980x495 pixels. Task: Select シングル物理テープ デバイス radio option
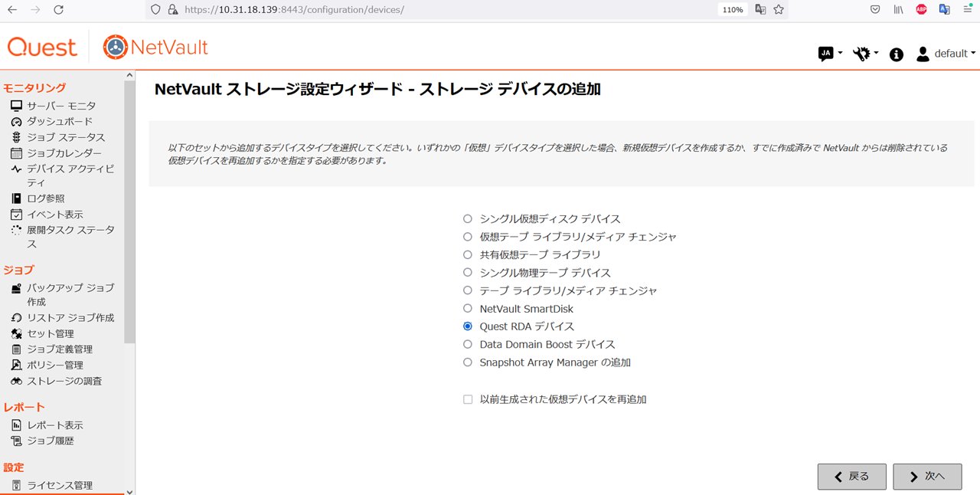[x=468, y=273]
